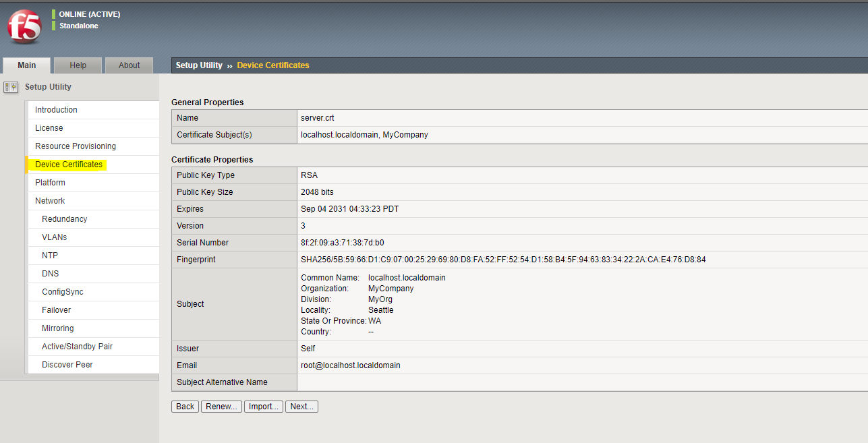868x443 pixels.
Task: Open the About tab
Action: pyautogui.click(x=129, y=65)
